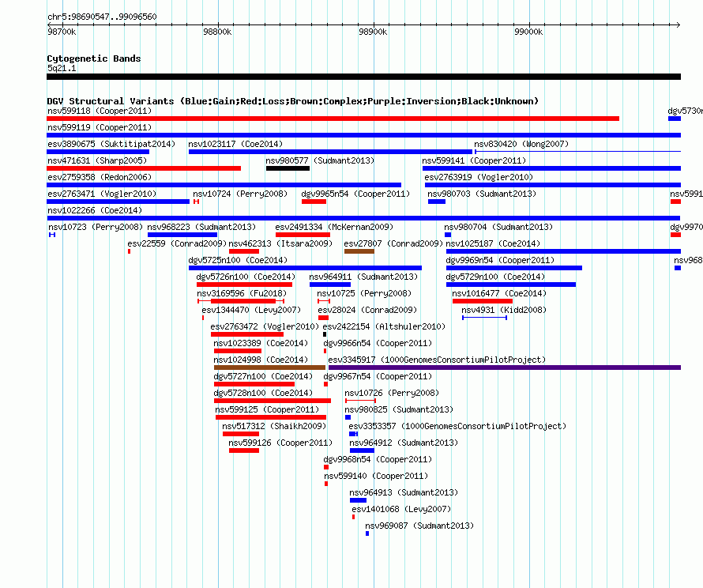The image size is (703, 588).
Task: Click the nsv10725 (Perry2008) label
Action: pyautogui.click(x=364, y=293)
